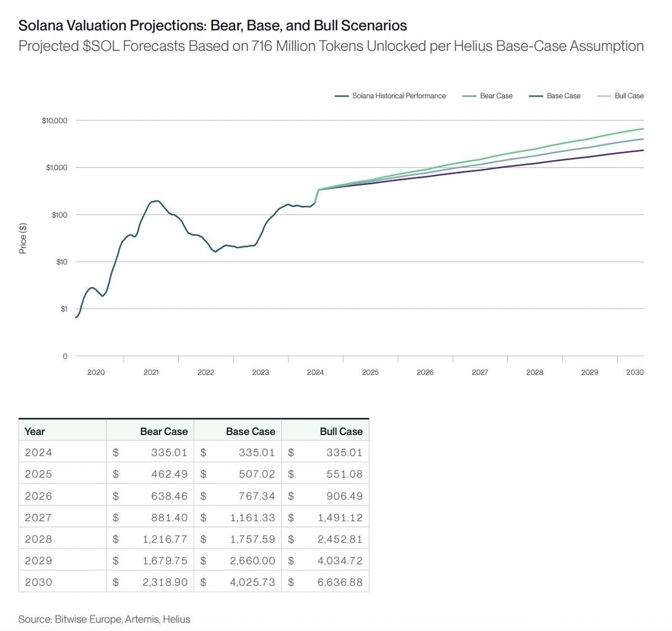This screenshot has height=631, width=672.
Task: Click the 2025 Bear Case value 462.49
Action: tap(169, 474)
